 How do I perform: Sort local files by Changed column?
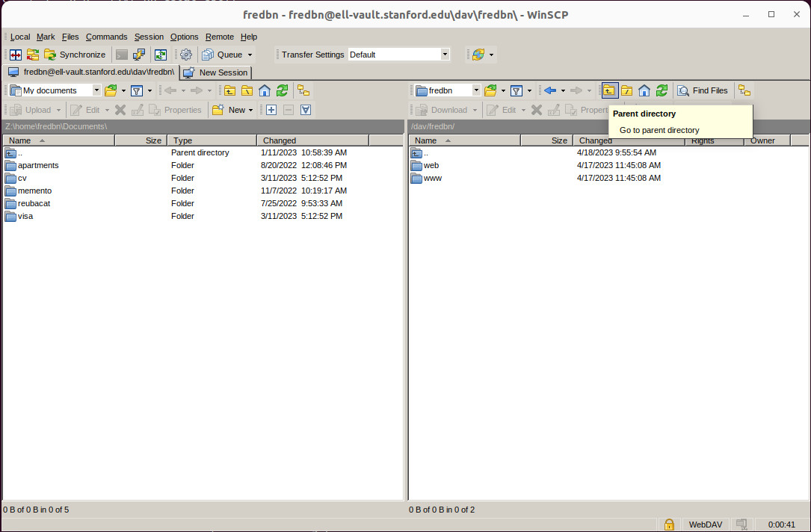[280, 140]
